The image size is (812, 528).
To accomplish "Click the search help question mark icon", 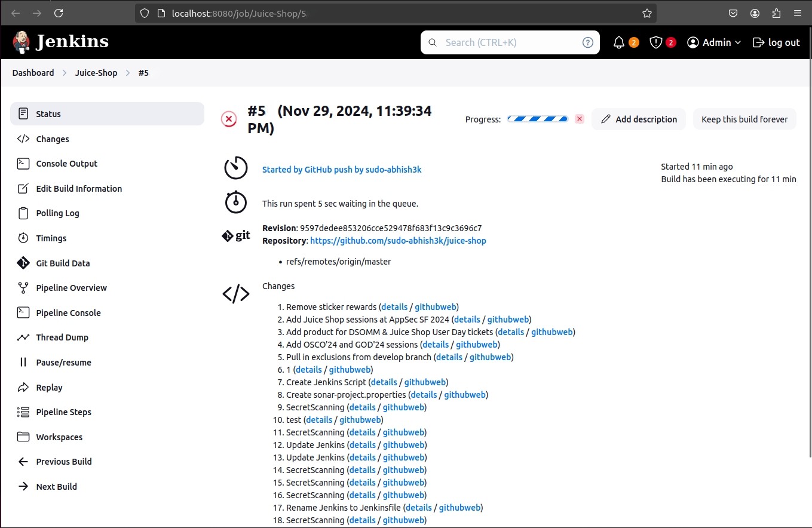I will pyautogui.click(x=588, y=42).
